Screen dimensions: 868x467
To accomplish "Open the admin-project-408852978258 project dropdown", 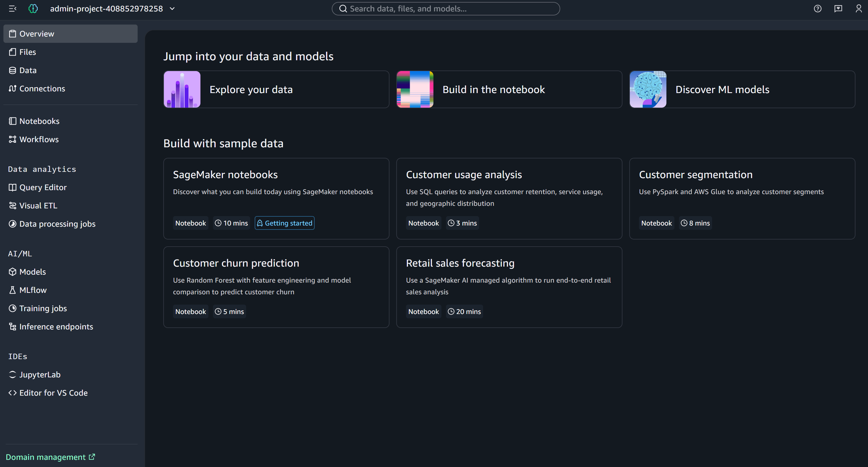I will point(112,9).
